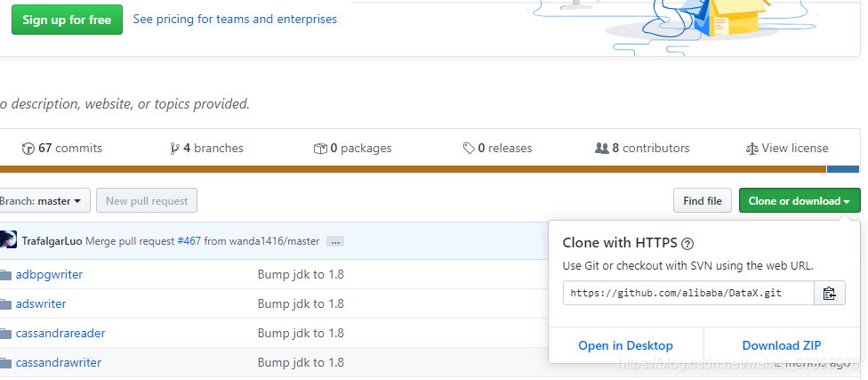Click the adswriter folder icon
Screen dimensions: 868x380
coord(5,304)
